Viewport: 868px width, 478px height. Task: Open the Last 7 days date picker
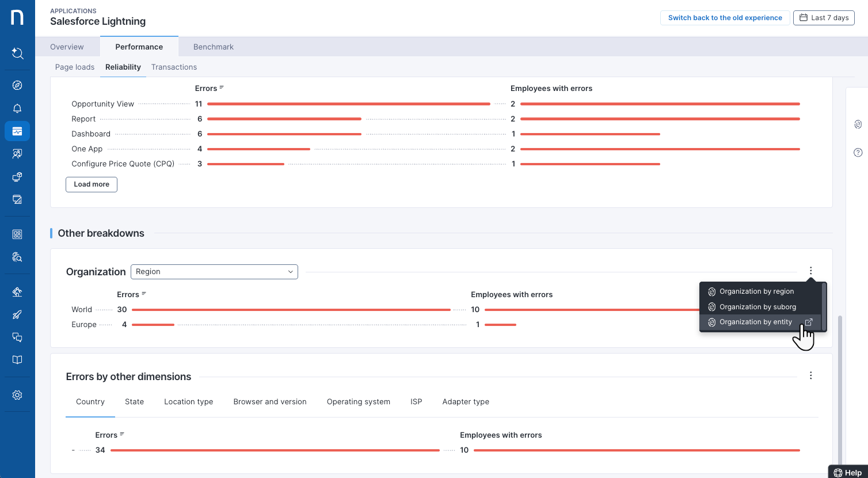coord(824,18)
